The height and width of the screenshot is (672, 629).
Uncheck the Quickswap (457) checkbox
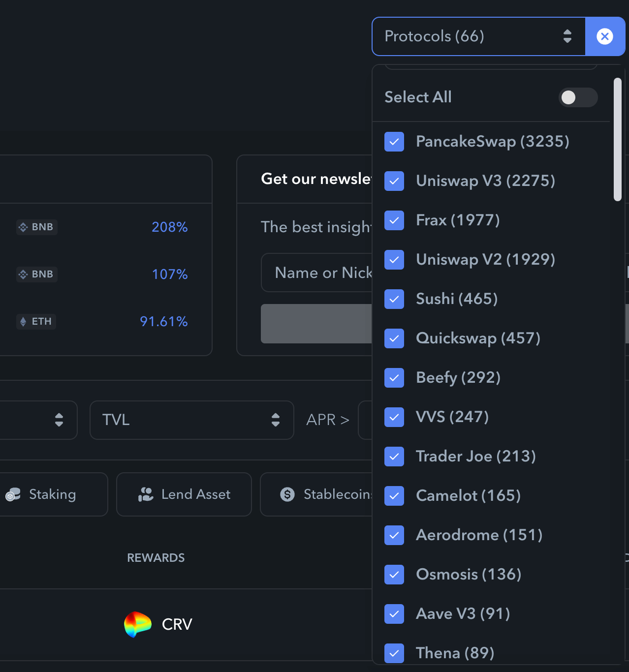click(394, 338)
